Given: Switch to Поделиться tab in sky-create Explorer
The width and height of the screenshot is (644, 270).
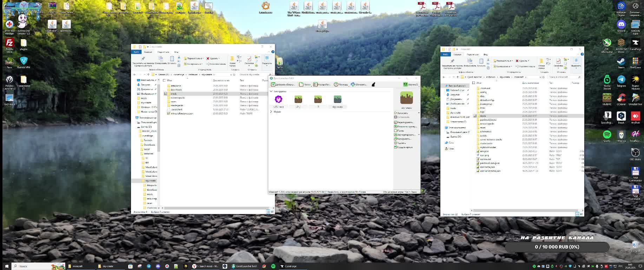Looking at the screenshot, I should [x=163, y=52].
